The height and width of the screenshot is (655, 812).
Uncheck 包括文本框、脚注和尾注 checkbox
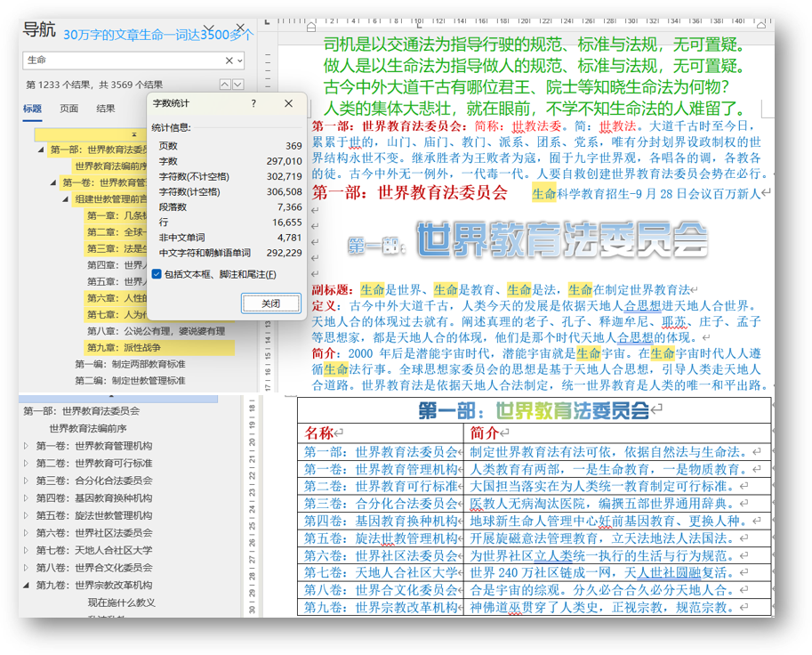click(x=157, y=274)
